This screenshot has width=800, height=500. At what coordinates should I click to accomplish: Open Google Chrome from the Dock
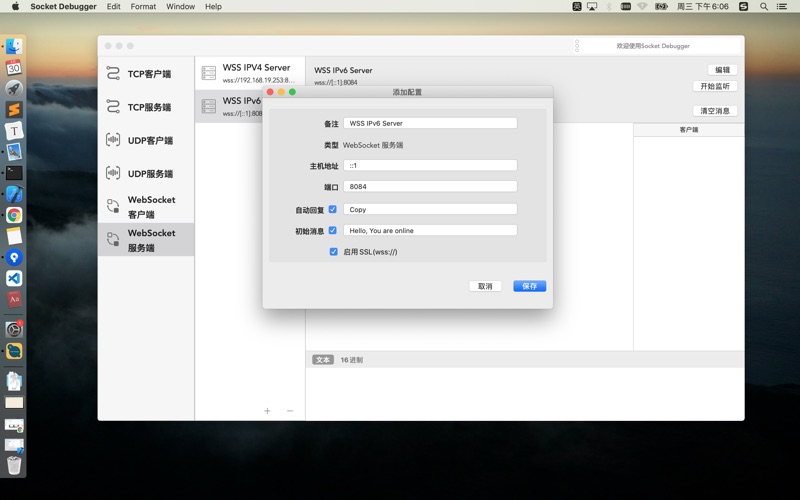14,215
